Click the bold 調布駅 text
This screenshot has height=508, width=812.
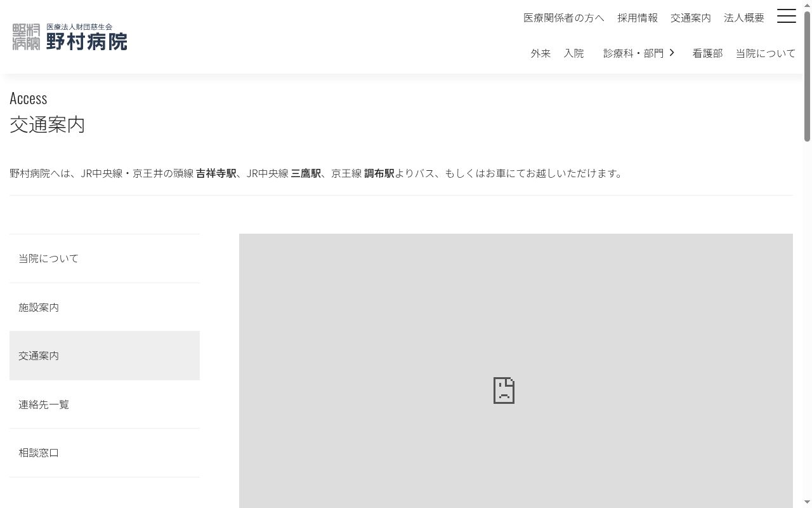click(x=379, y=173)
